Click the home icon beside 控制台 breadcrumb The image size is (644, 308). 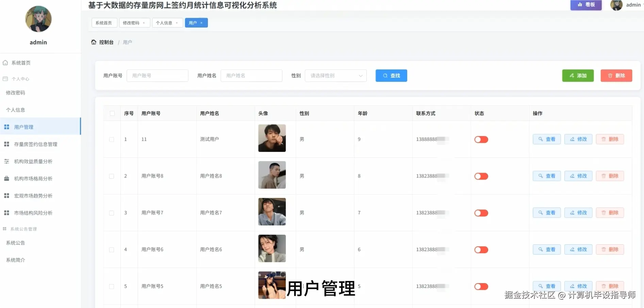coord(94,42)
